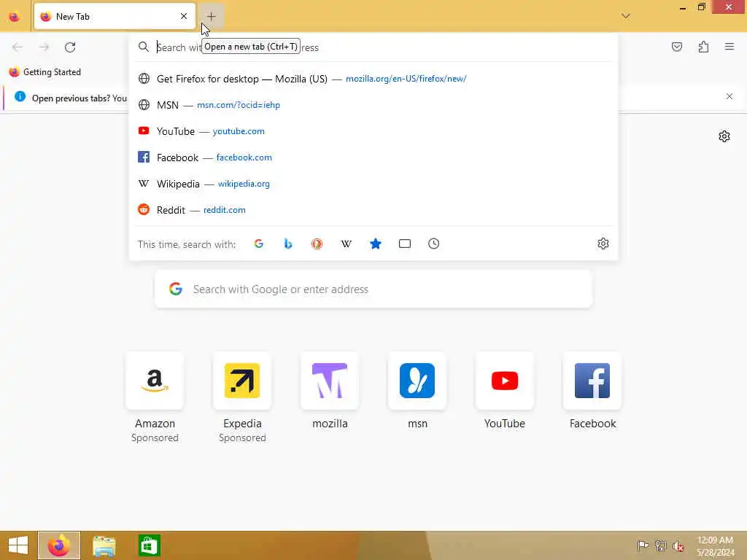Search history with clock icon
The width and height of the screenshot is (747, 560).
coord(433,244)
